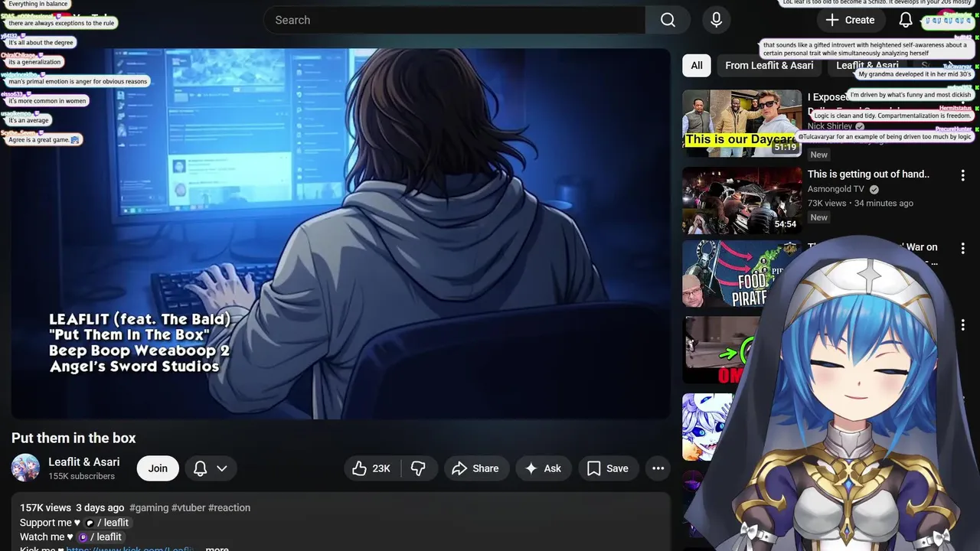Click 73K views 34 minutes ago text
This screenshot has width=980, height=551.
pyautogui.click(x=861, y=203)
